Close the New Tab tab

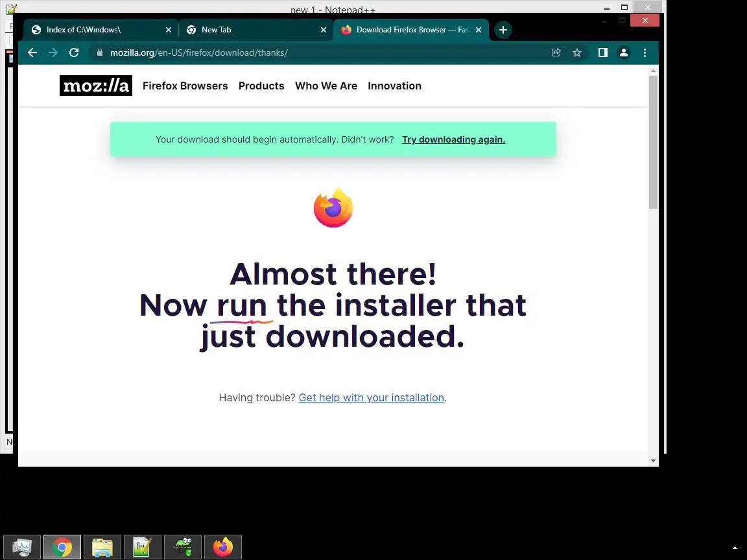coord(324,30)
